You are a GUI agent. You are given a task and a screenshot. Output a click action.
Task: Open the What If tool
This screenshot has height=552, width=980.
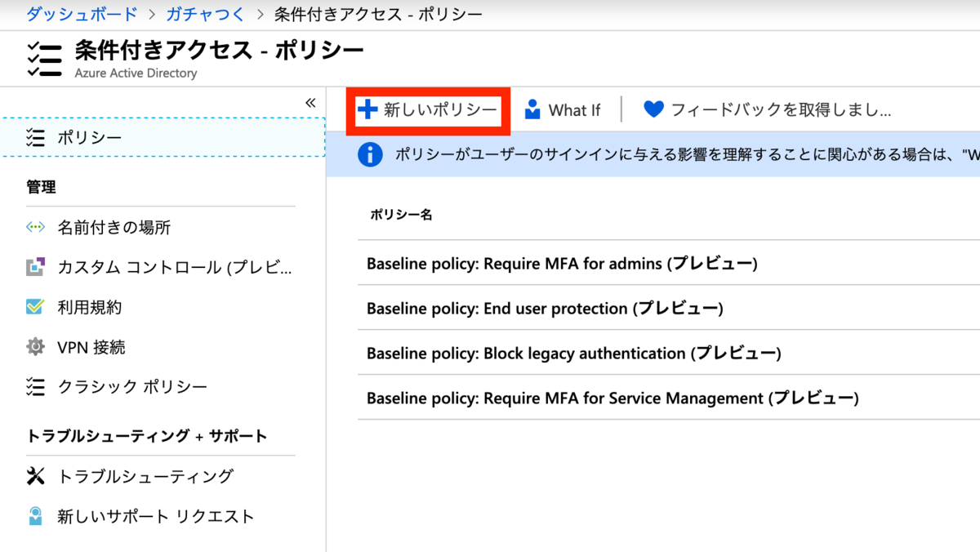(x=563, y=110)
